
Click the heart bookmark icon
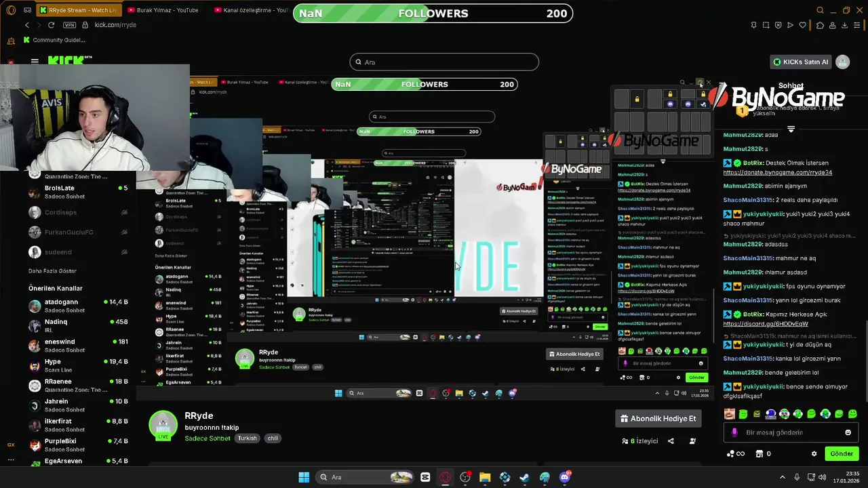[x=803, y=25]
